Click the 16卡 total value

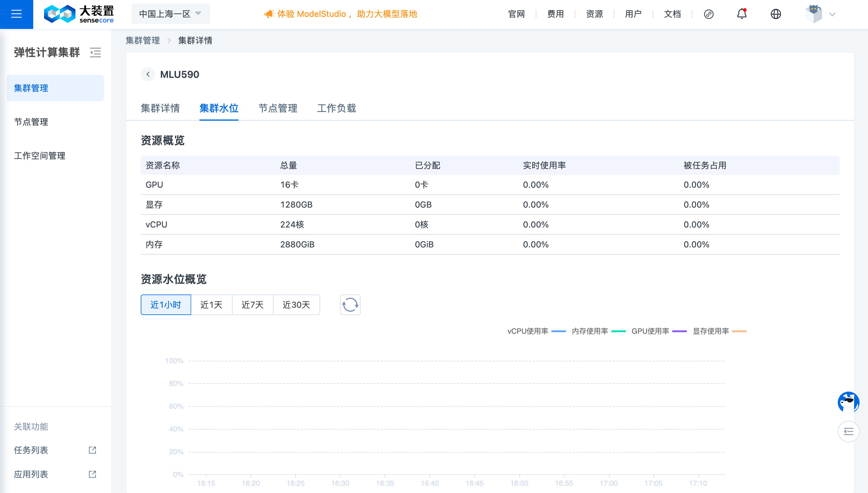pos(289,185)
